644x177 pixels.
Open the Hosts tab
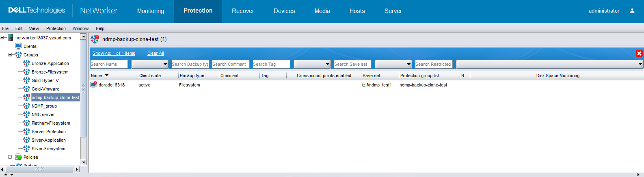357,11
